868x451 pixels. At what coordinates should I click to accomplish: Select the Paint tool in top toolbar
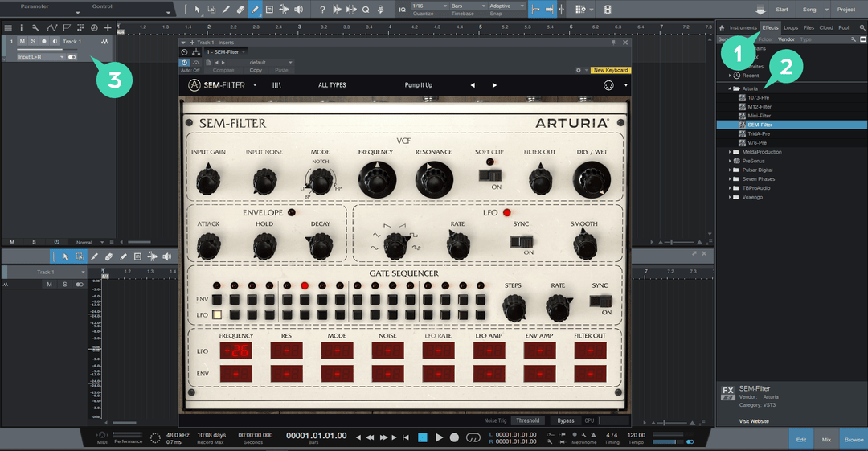tap(255, 10)
